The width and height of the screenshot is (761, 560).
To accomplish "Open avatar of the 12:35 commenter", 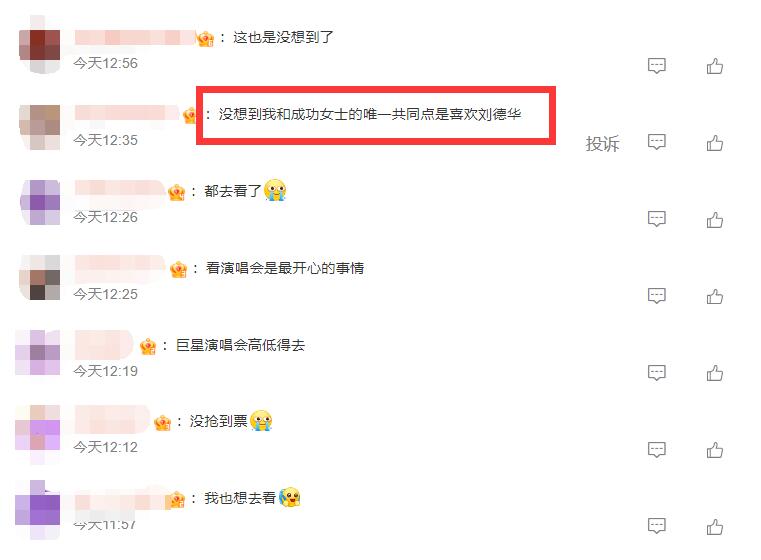I will click(x=39, y=127).
